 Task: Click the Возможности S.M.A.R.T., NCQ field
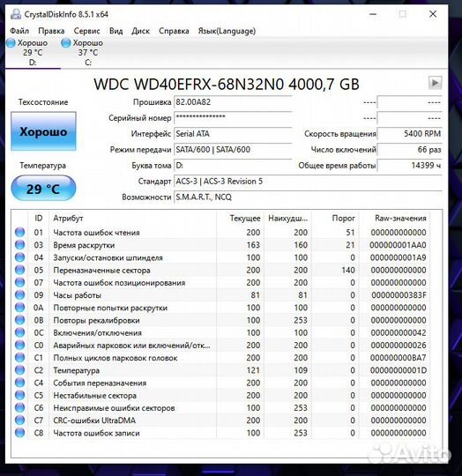[x=308, y=197]
